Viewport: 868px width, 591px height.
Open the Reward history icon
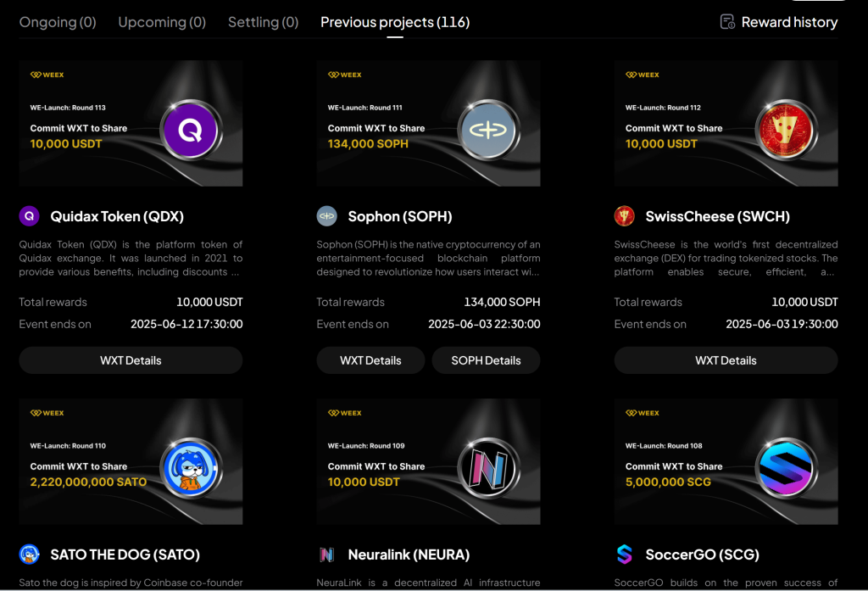click(727, 22)
